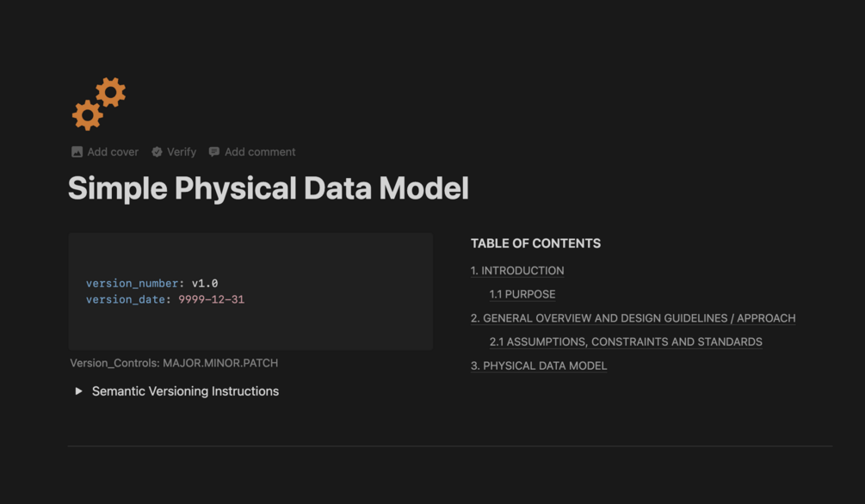Click the Add comment speech bubble icon
The width and height of the screenshot is (865, 504).
pos(214,151)
